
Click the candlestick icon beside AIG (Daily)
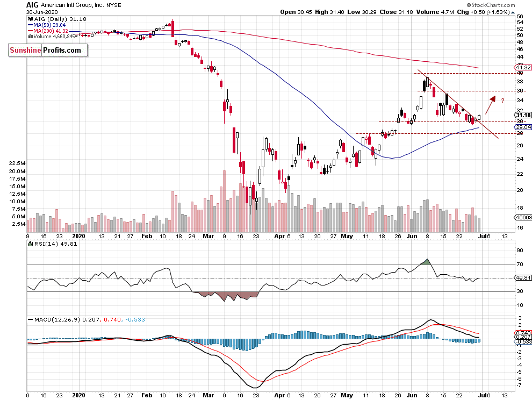[x=30, y=19]
